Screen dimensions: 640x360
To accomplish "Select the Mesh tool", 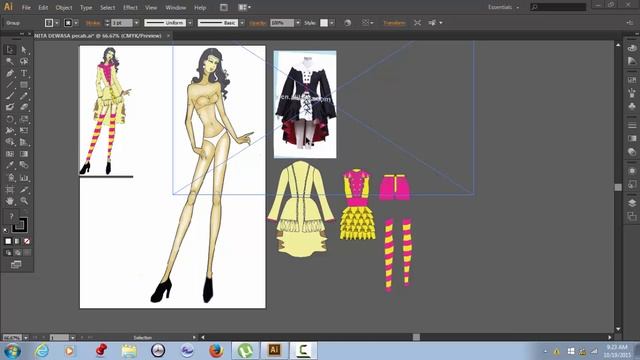I will coord(10,154).
